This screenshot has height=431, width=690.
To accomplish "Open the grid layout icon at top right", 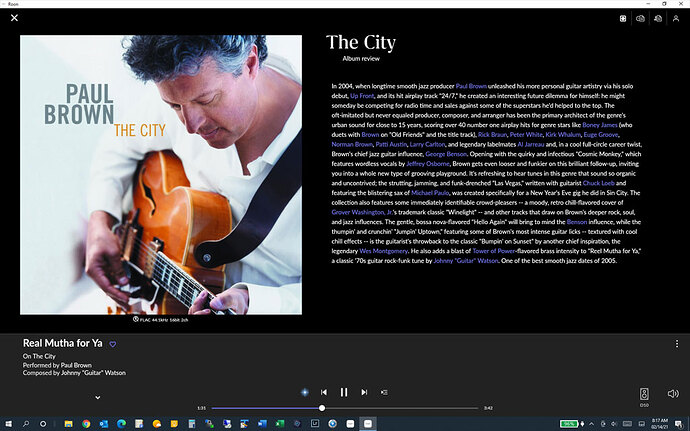I will click(623, 18).
